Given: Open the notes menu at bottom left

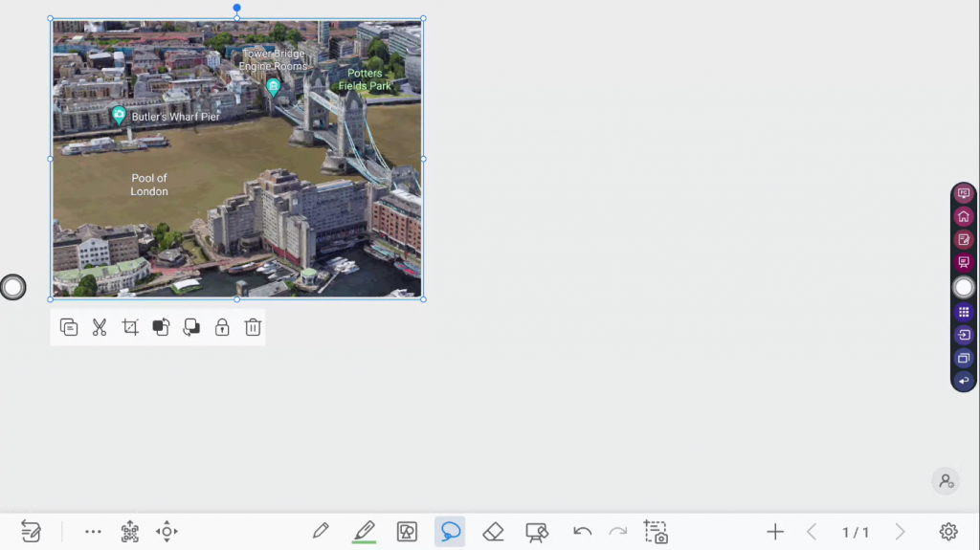Looking at the screenshot, I should [x=31, y=532].
